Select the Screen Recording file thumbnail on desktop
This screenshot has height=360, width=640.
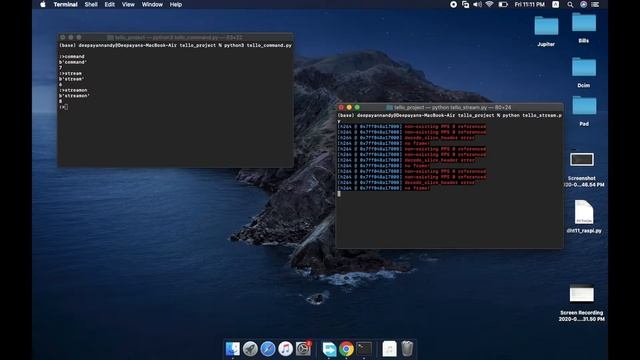[582, 293]
